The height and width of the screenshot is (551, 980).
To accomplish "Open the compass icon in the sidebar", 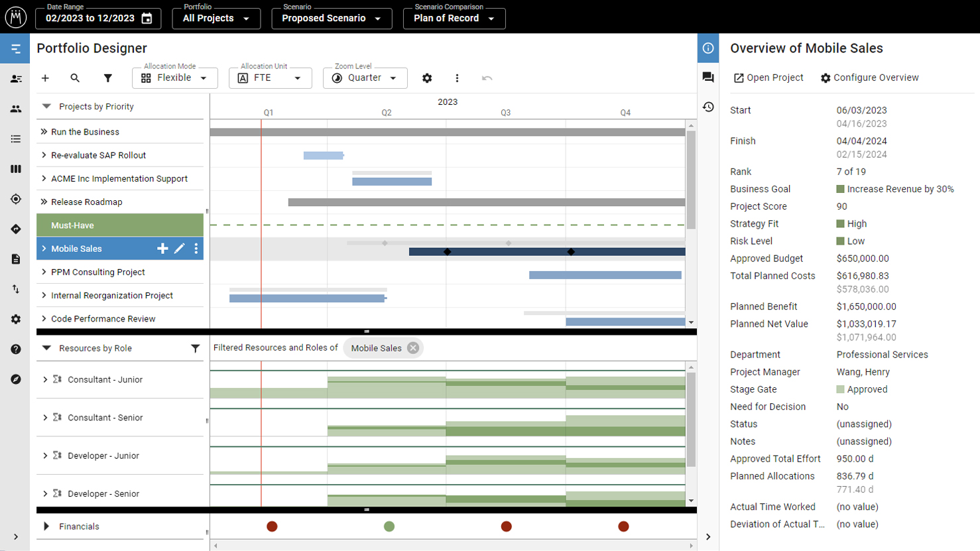I will (x=16, y=379).
